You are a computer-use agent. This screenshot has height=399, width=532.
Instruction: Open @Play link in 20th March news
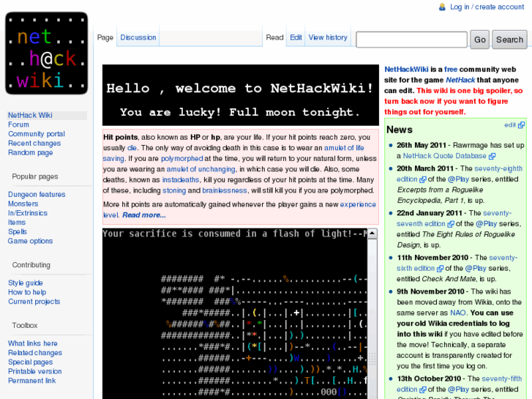(x=458, y=179)
